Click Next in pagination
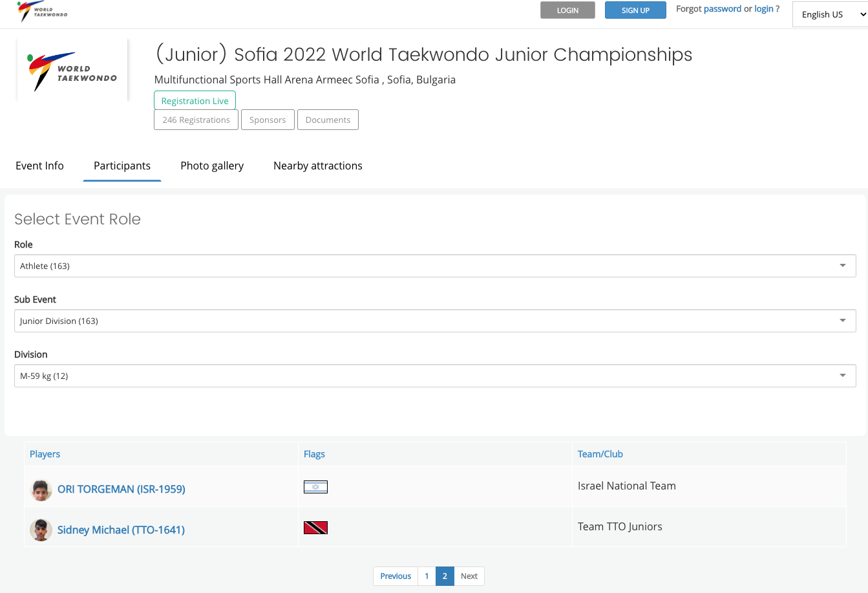The width and height of the screenshot is (868, 593). pos(469,576)
